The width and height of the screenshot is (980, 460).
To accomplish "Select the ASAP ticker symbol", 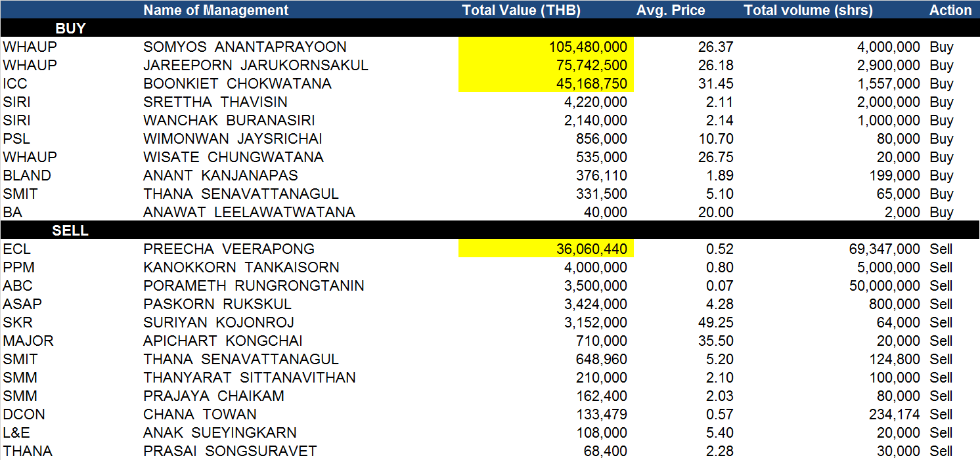I will (x=22, y=304).
